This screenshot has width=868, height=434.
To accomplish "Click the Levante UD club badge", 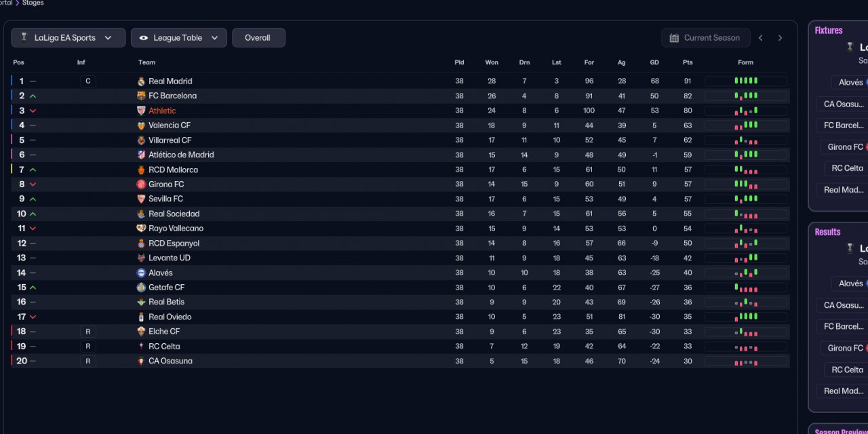I will [x=141, y=258].
